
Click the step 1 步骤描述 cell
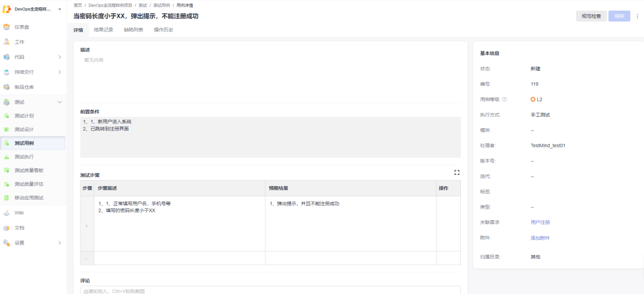[179, 224]
